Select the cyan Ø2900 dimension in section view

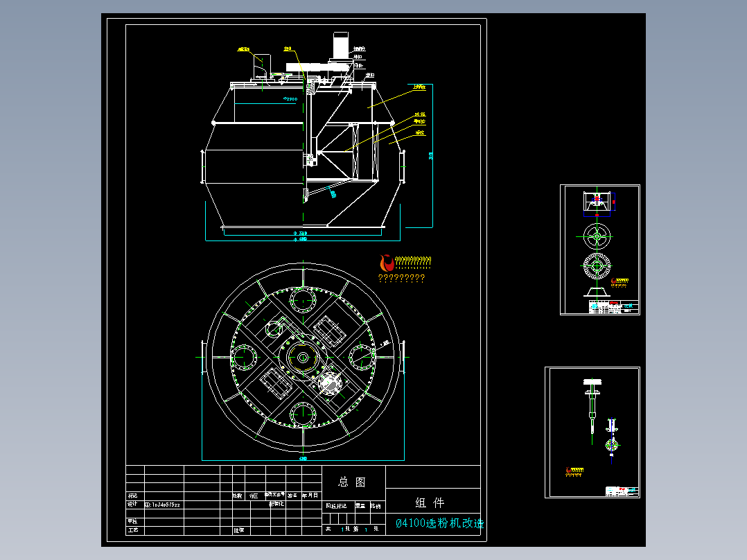290,99
